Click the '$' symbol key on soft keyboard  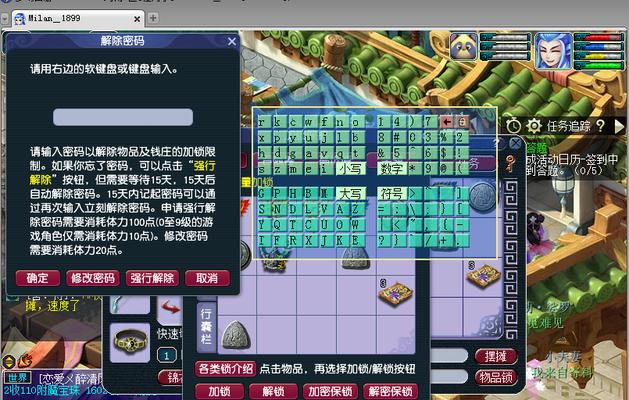444,153
